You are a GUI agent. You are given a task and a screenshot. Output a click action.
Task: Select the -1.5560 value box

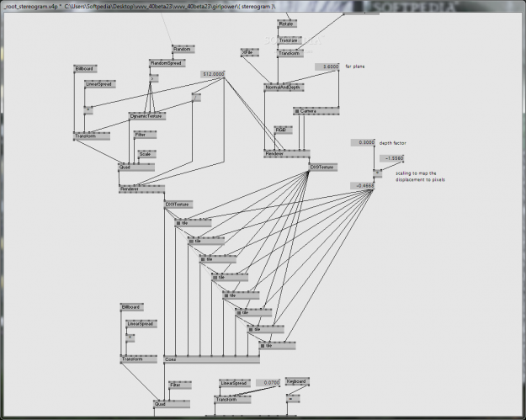(391, 158)
